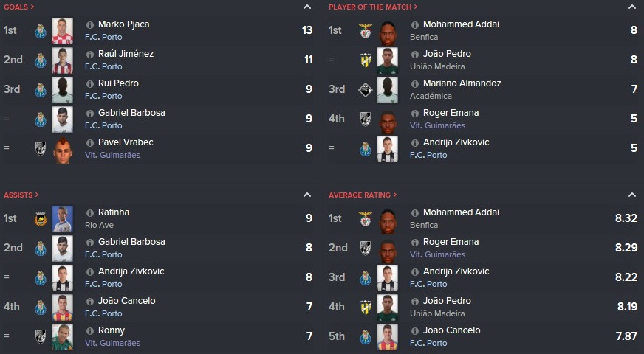644x354 pixels.
Task: Collapse the Goals panel
Action: tap(306, 7)
